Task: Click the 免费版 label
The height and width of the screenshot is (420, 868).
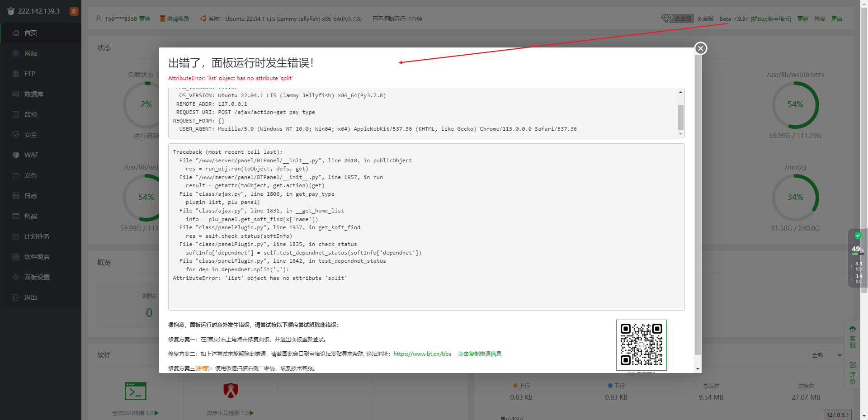Action: click(705, 19)
